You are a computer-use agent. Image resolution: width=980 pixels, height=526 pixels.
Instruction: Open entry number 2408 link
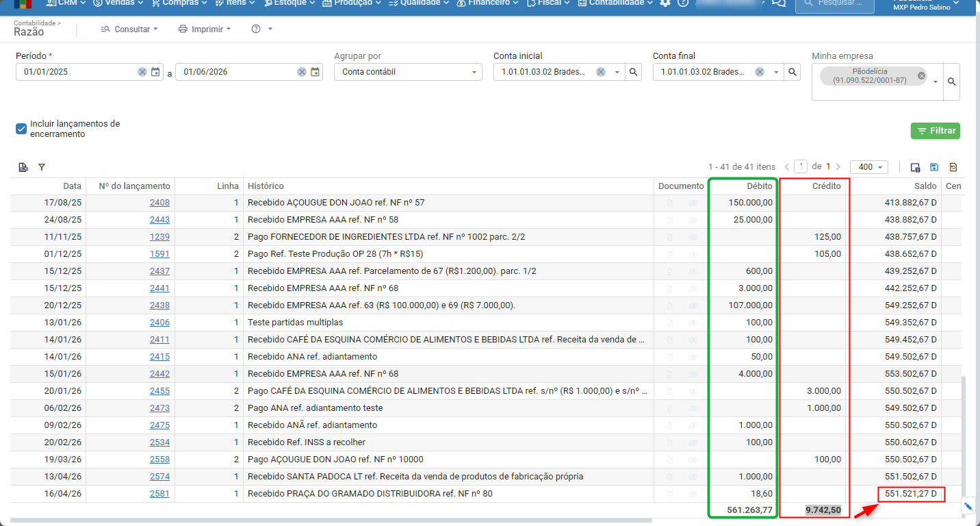pos(159,203)
